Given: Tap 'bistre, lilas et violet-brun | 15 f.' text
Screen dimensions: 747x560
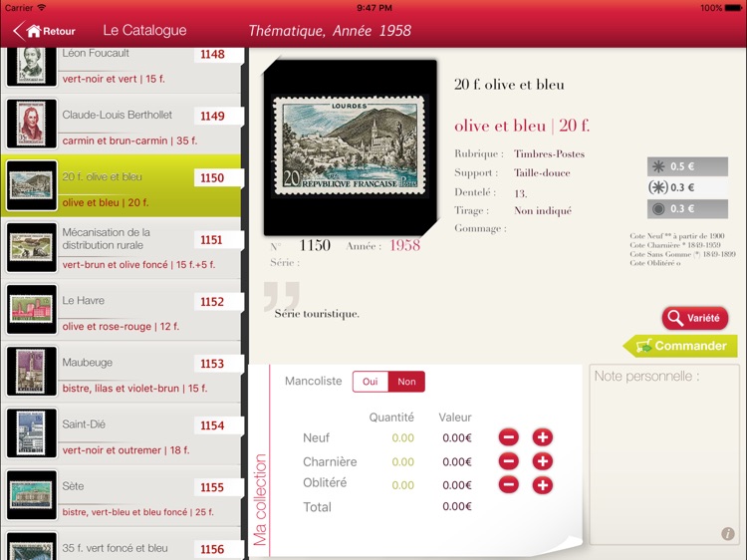Looking at the screenshot, I should [134, 388].
